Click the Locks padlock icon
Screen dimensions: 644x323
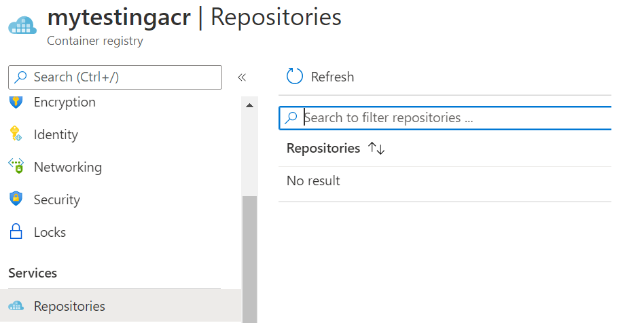click(x=16, y=232)
